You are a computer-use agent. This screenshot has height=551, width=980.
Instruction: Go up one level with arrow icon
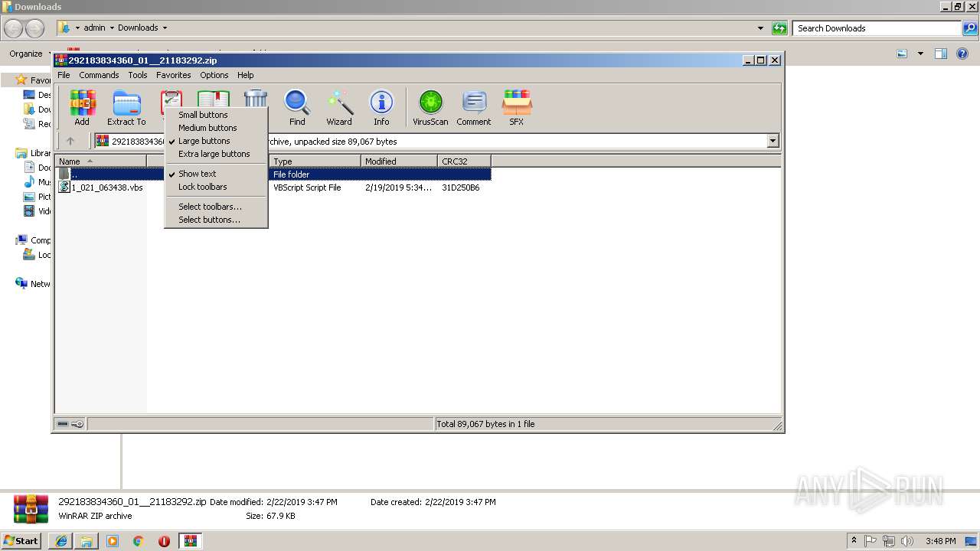(x=70, y=141)
